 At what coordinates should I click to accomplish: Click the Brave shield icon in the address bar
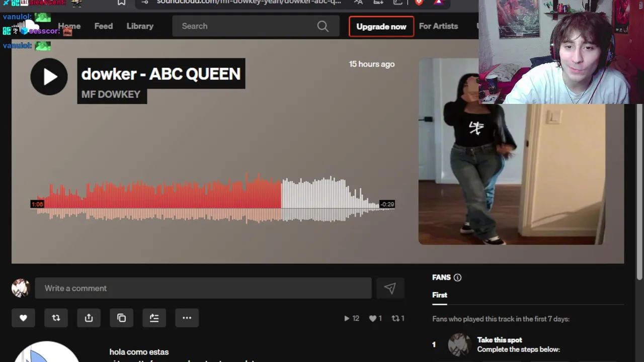pos(419,3)
